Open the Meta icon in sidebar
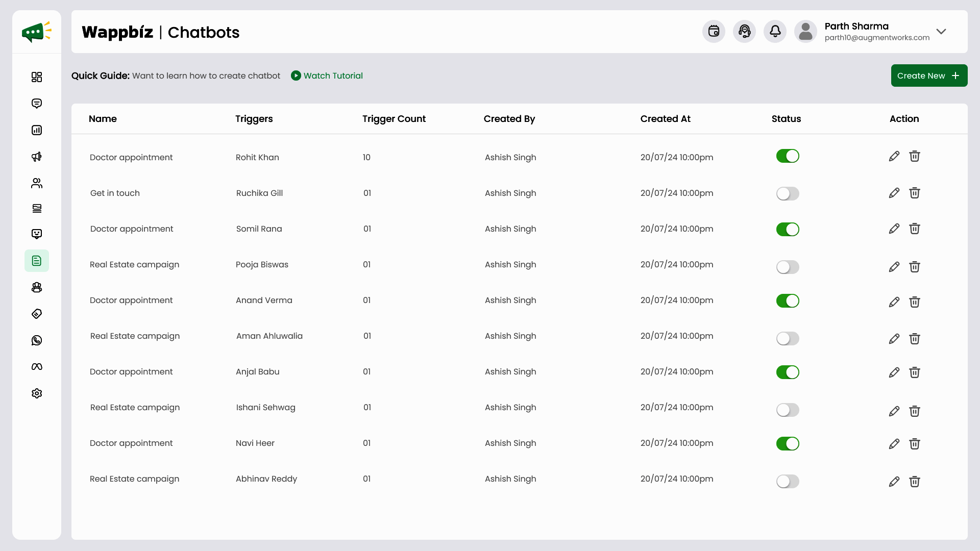Image resolution: width=980 pixels, height=551 pixels. (x=37, y=367)
